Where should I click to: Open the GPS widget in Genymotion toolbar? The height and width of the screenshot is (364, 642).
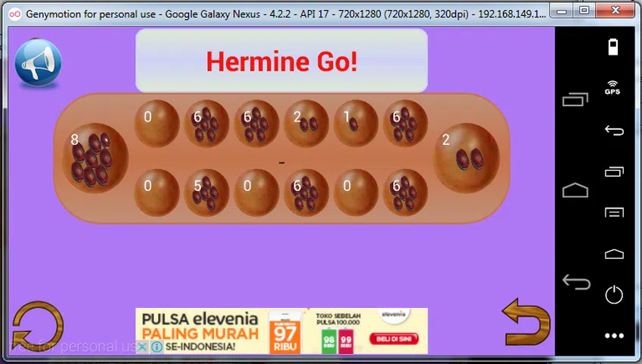[612, 87]
